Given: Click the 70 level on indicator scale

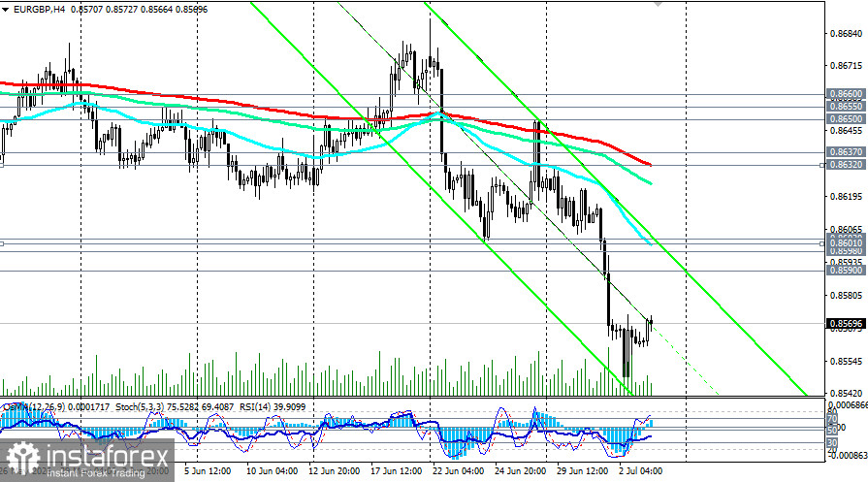Looking at the screenshot, I should 832,419.
